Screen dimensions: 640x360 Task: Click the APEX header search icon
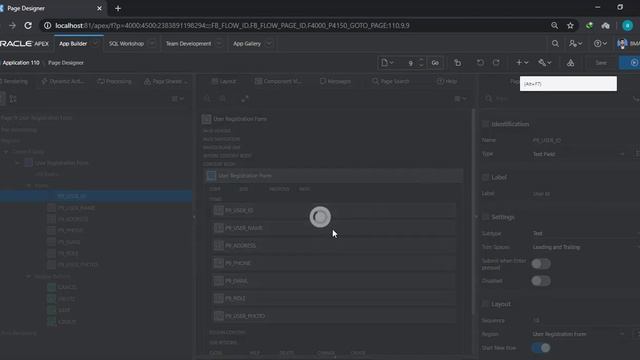click(x=555, y=43)
